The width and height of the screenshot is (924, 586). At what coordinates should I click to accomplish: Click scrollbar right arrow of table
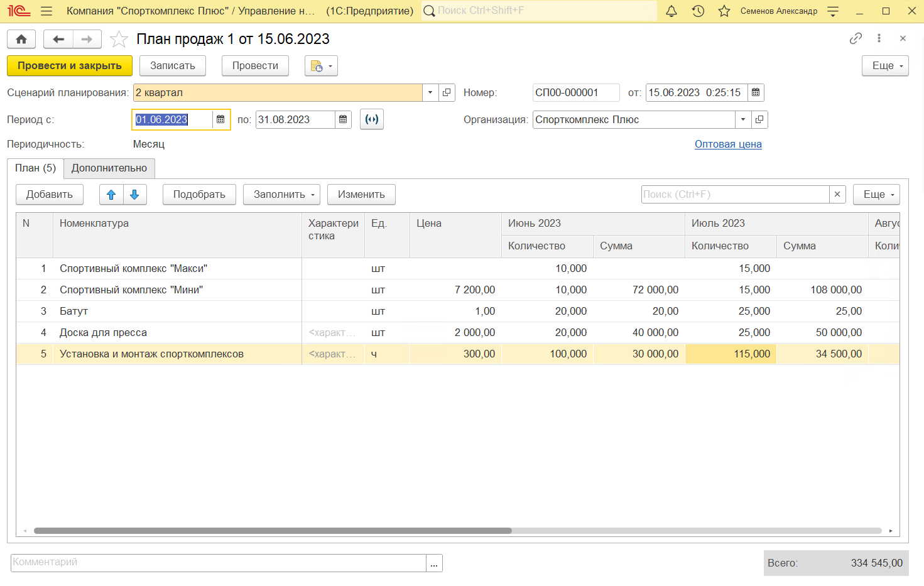pos(891,531)
